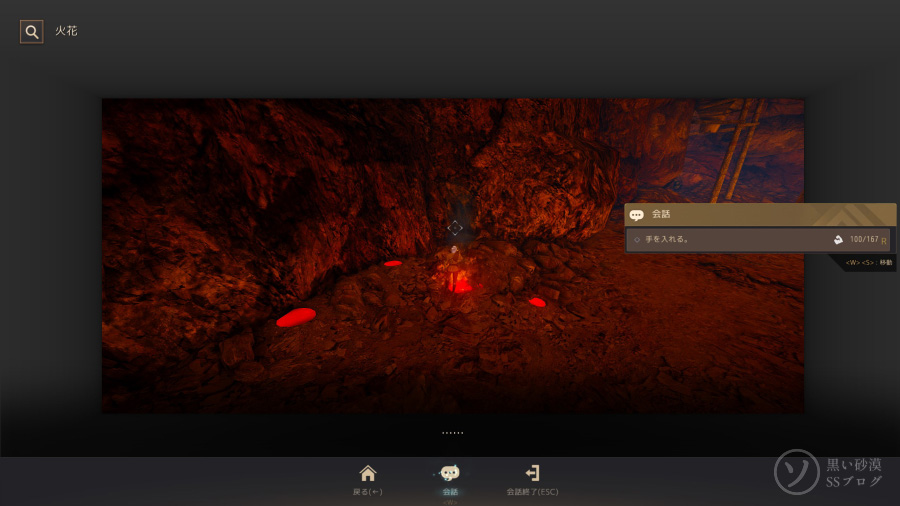Select the 手を入れる dialogue option
This screenshot has width=900, height=506.
pos(758,239)
